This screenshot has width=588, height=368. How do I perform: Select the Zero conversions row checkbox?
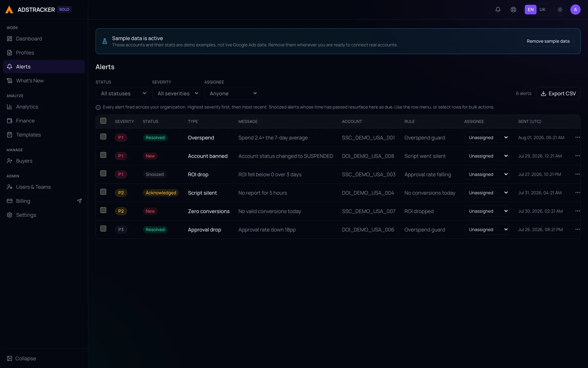(x=103, y=210)
